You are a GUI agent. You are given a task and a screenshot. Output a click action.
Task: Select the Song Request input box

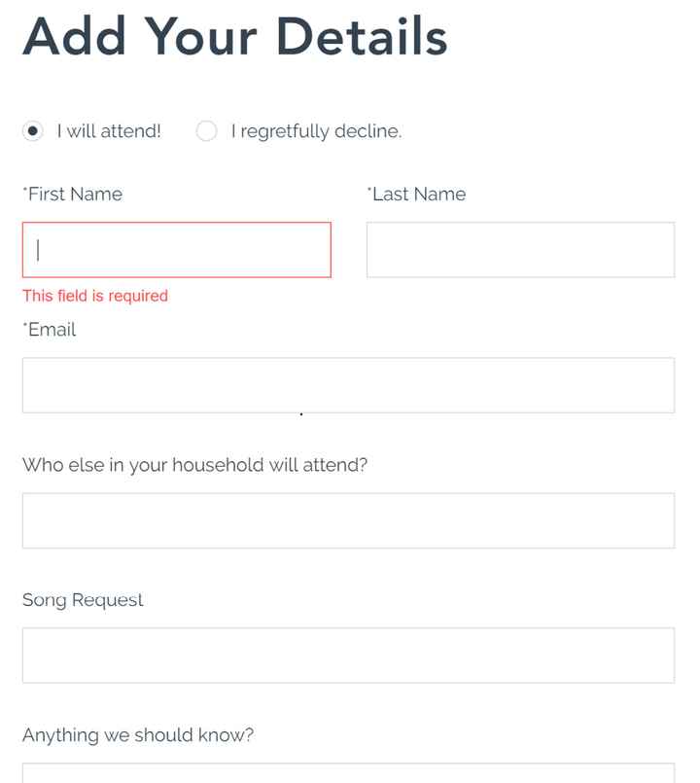(x=348, y=655)
